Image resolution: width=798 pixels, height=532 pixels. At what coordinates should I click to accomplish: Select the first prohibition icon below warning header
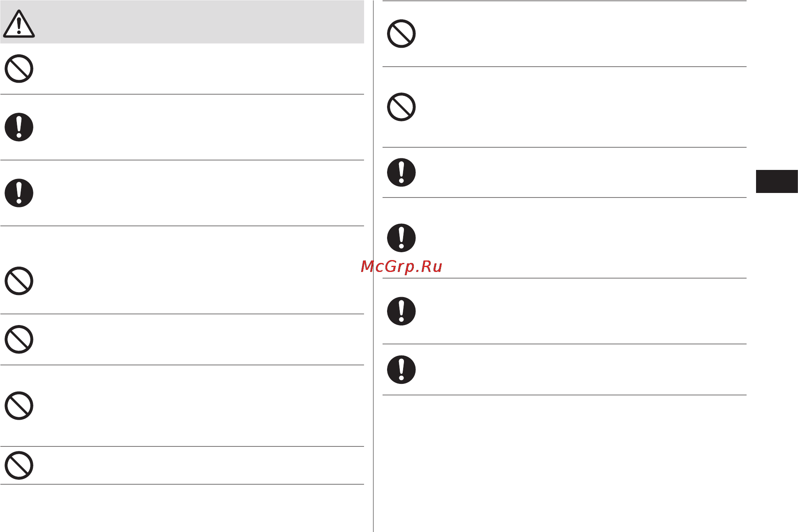pos(19,69)
